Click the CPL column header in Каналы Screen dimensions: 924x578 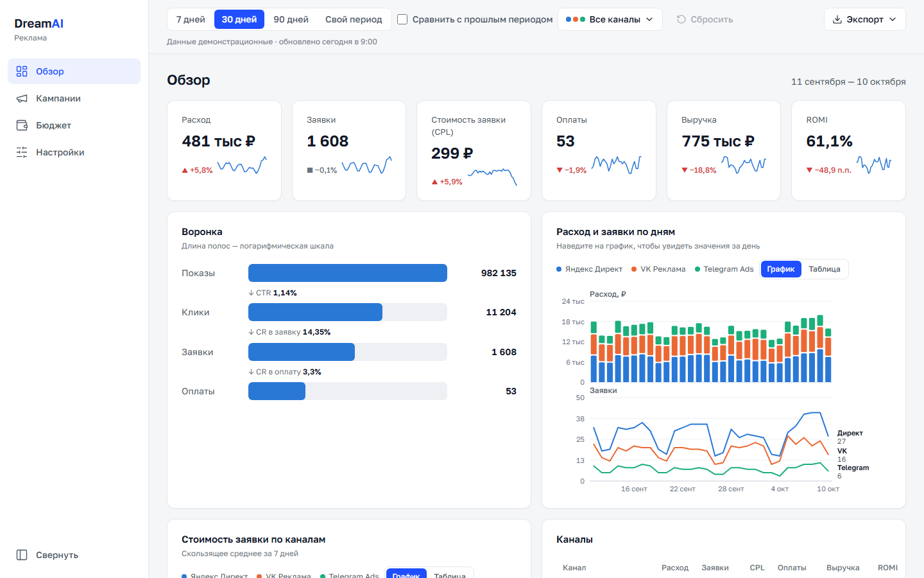(x=757, y=568)
